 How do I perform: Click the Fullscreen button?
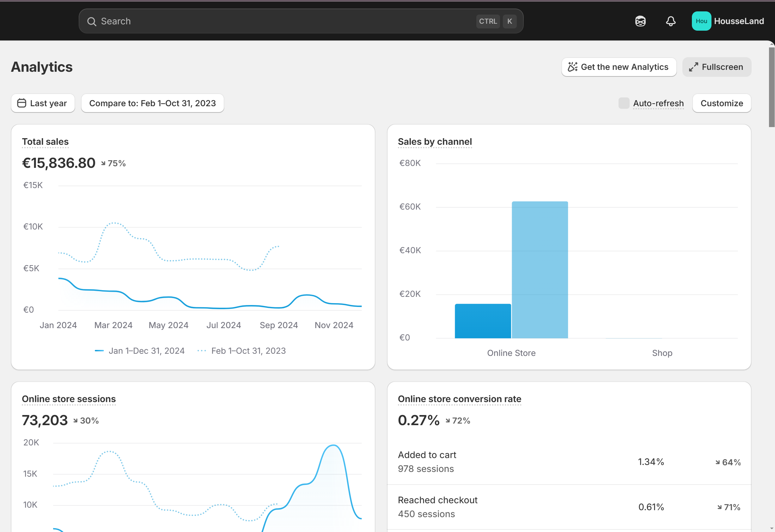pyautogui.click(x=717, y=67)
